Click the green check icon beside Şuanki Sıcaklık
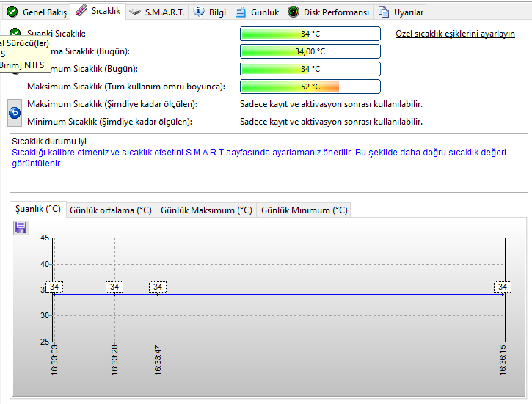The height and width of the screenshot is (404, 532). coord(15,32)
